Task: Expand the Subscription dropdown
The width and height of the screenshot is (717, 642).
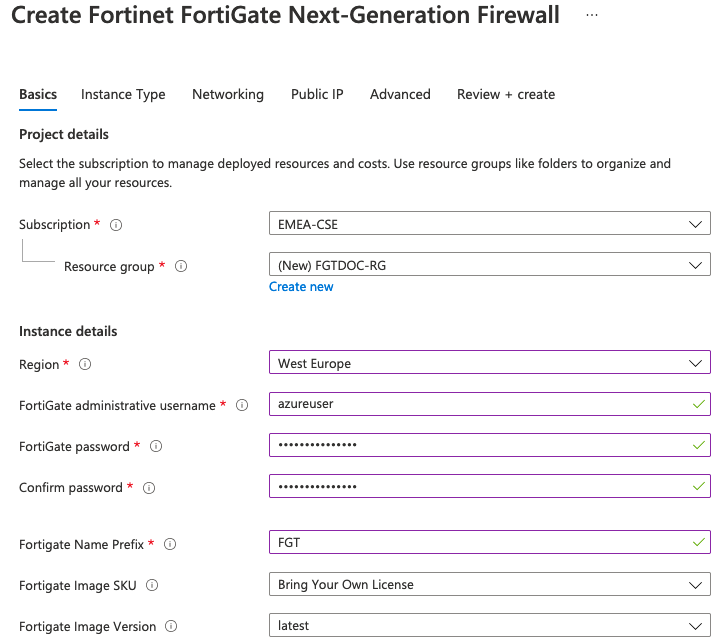Action: [x=489, y=224]
